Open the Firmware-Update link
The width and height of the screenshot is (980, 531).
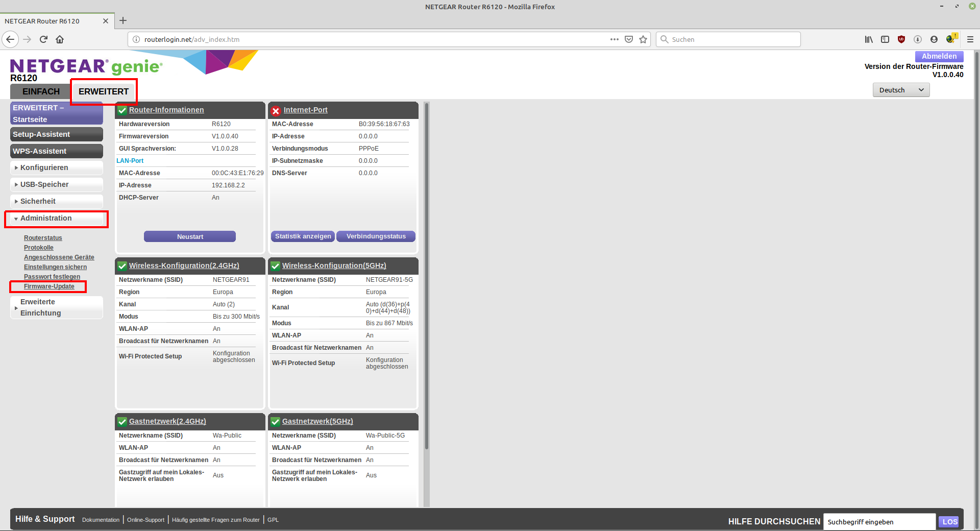pos(49,286)
